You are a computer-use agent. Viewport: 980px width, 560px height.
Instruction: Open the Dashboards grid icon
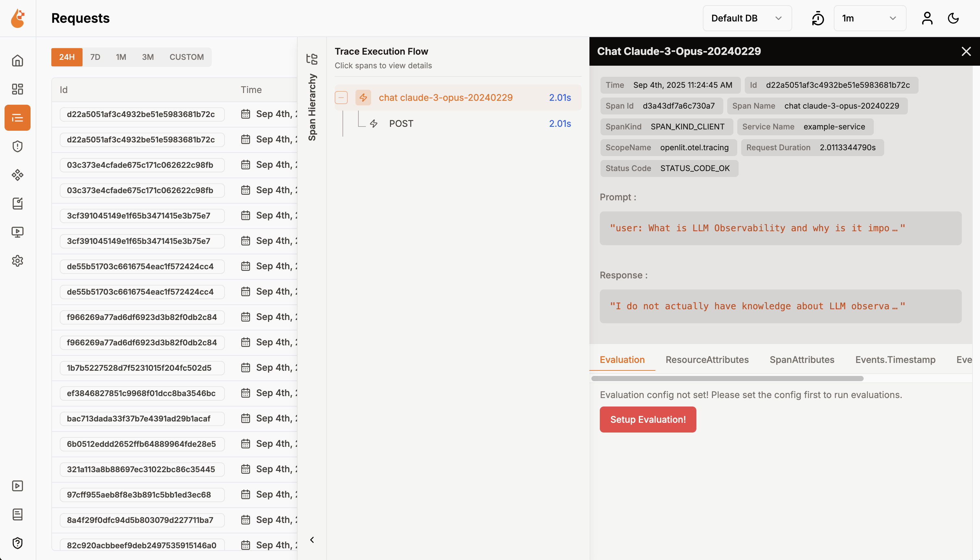tap(18, 89)
